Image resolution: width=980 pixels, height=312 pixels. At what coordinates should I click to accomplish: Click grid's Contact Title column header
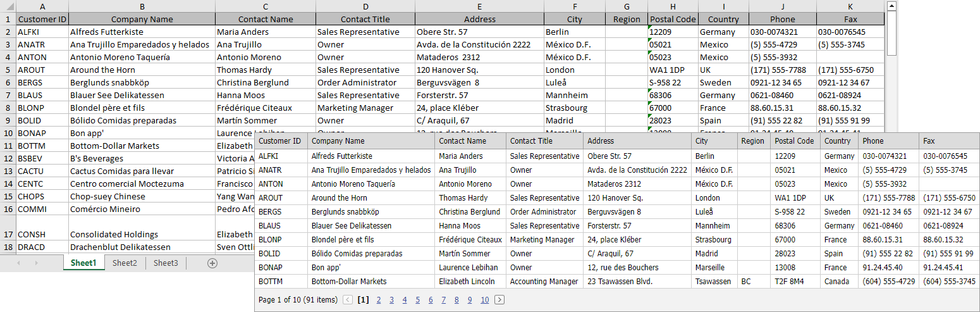tap(544, 141)
